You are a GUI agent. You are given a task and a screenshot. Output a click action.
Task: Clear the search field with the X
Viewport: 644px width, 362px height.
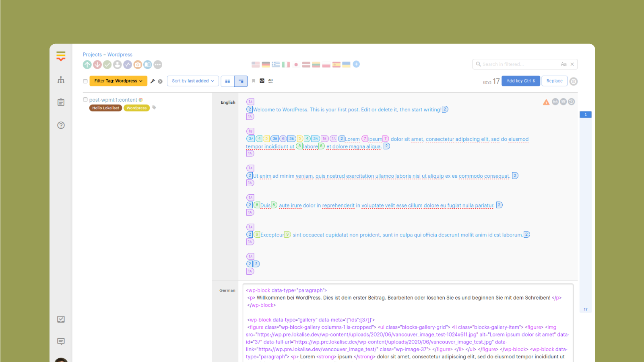click(572, 64)
